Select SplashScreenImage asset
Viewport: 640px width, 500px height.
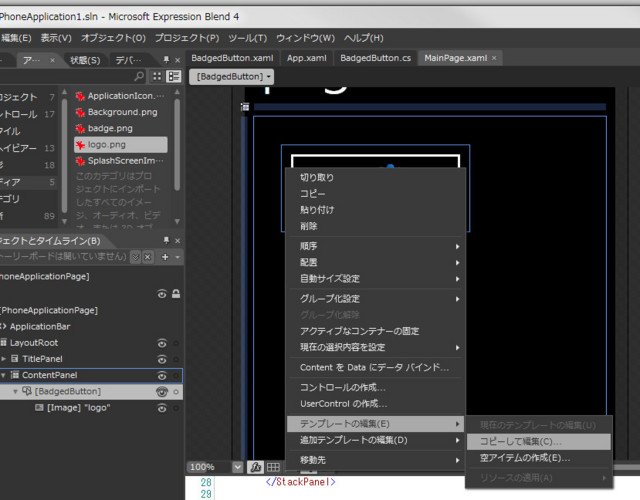[121, 161]
